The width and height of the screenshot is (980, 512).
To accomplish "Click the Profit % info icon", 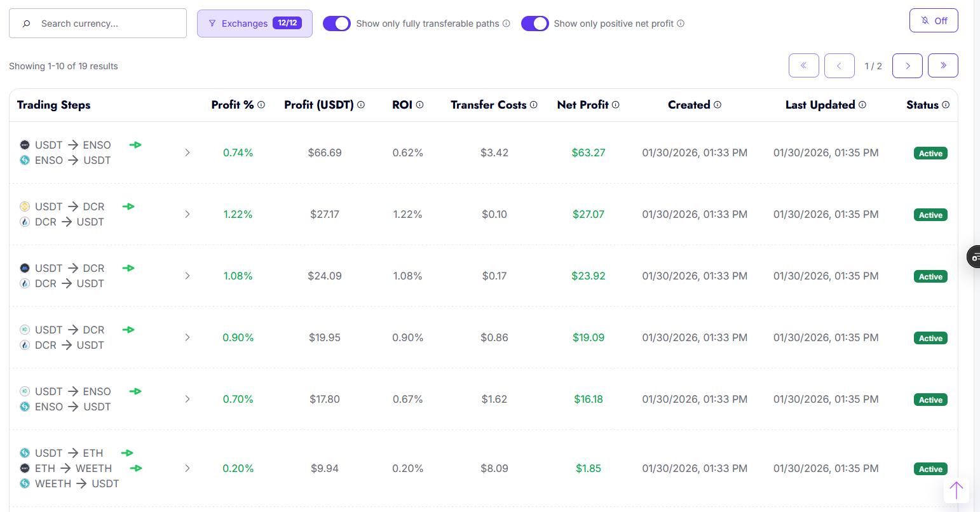I will pos(261,105).
